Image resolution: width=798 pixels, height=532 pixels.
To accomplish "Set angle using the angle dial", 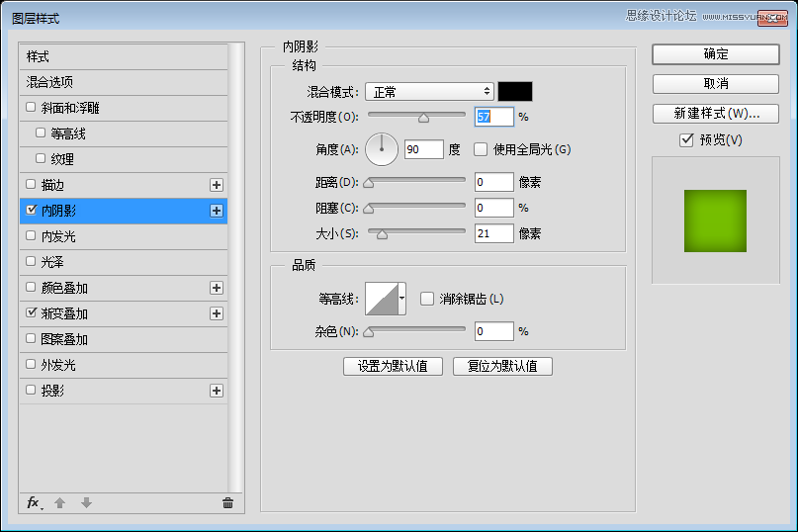I will pos(382,149).
